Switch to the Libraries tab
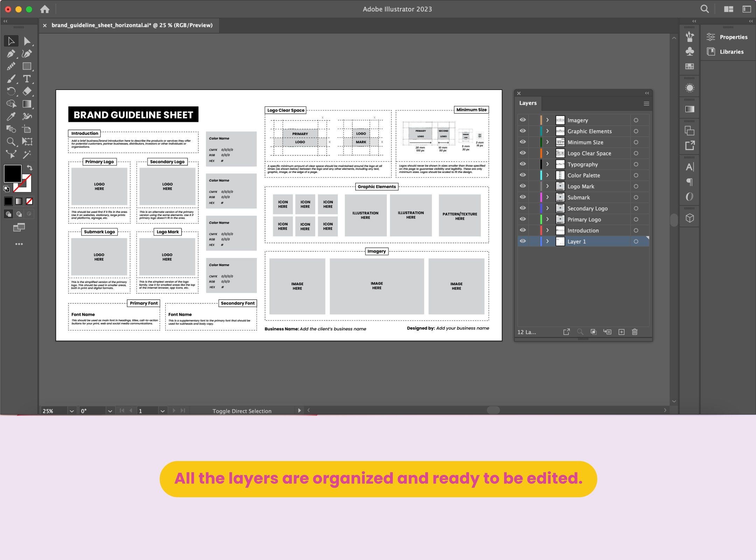Screen dimensions: 756x560 731,51
